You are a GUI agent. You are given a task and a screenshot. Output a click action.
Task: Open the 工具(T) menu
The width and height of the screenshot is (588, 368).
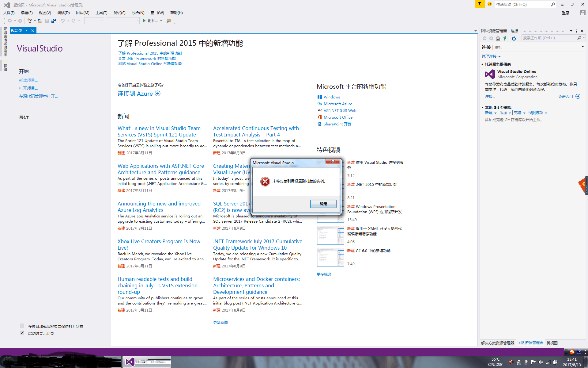click(x=101, y=13)
